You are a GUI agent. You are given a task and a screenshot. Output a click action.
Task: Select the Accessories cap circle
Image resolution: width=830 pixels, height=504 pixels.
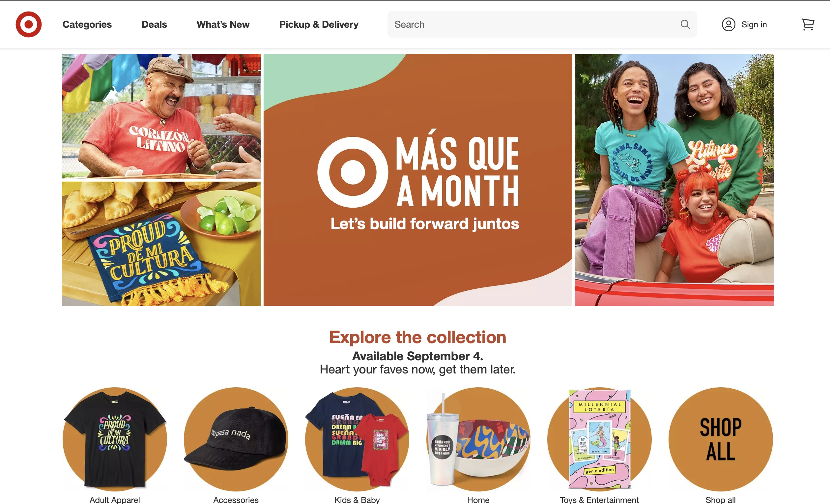(x=236, y=439)
